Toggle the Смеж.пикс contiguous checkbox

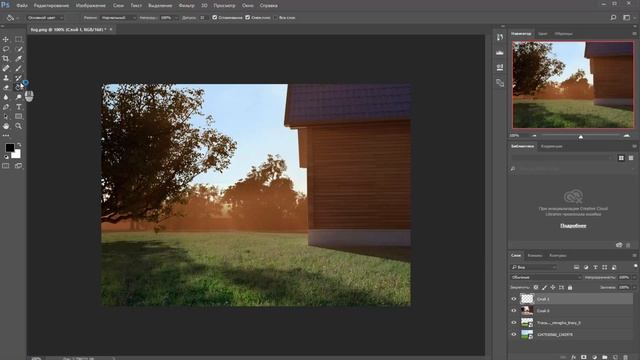tap(247, 18)
